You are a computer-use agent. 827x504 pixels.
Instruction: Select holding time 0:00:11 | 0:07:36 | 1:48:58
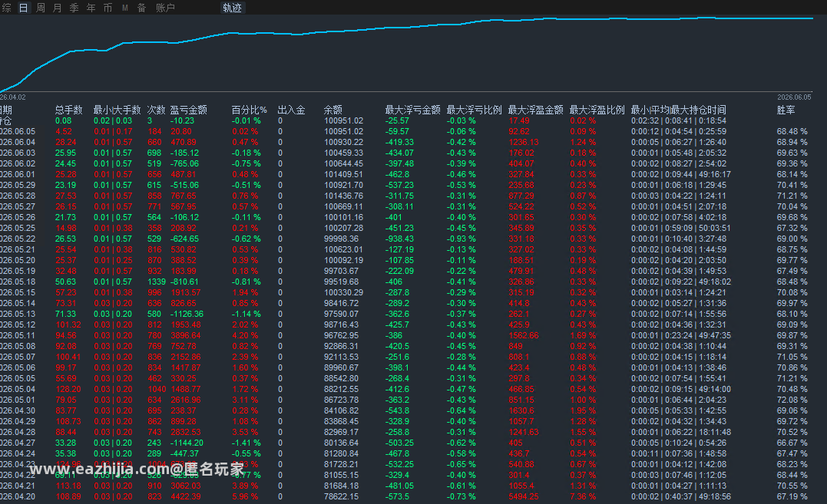click(678, 454)
